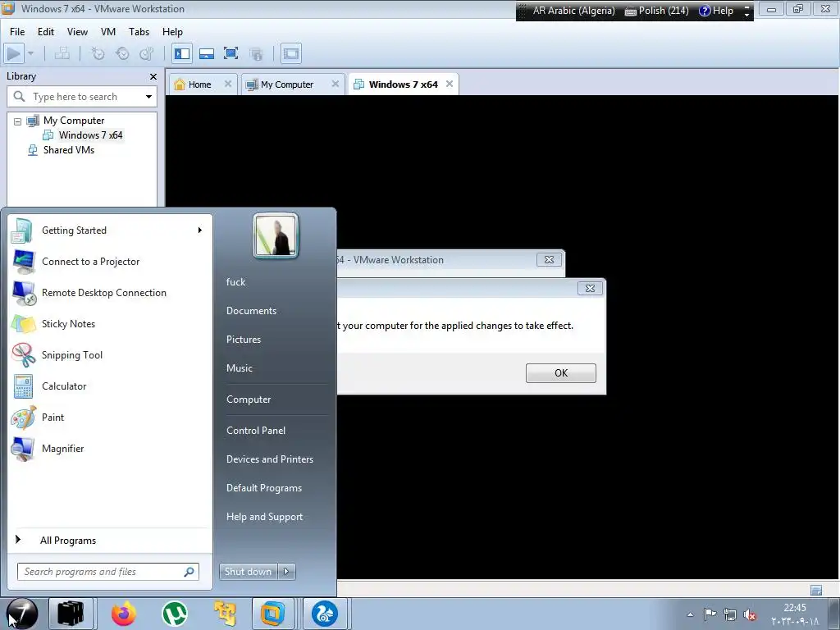This screenshot has height=630, width=840.
Task: Open the Edit menu
Action: click(46, 32)
